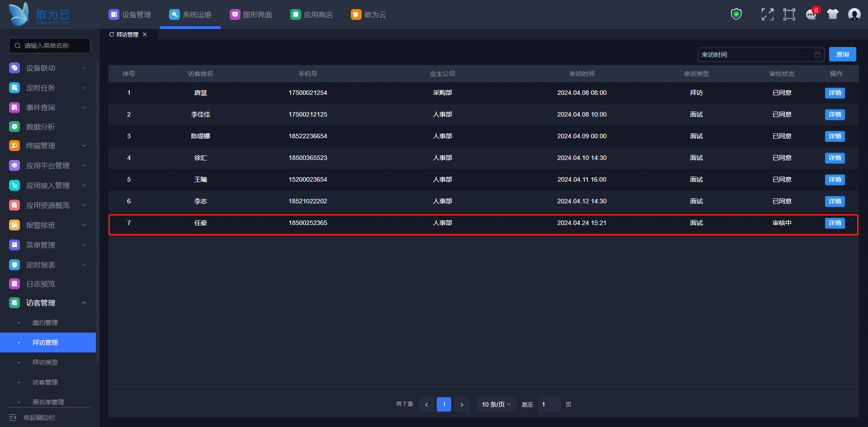Viewport: 868px width, 427px height.
Task: Click the collapse sidebar icon at bottom
Action: click(x=13, y=418)
